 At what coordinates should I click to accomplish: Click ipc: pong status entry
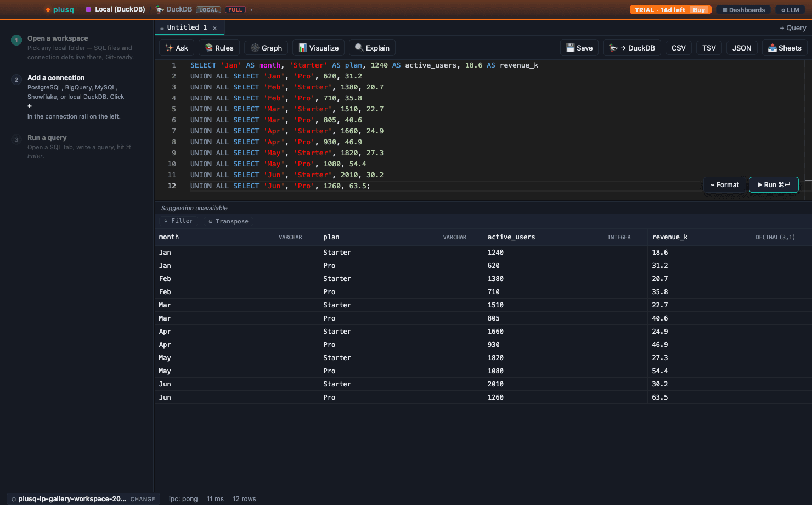point(183,499)
